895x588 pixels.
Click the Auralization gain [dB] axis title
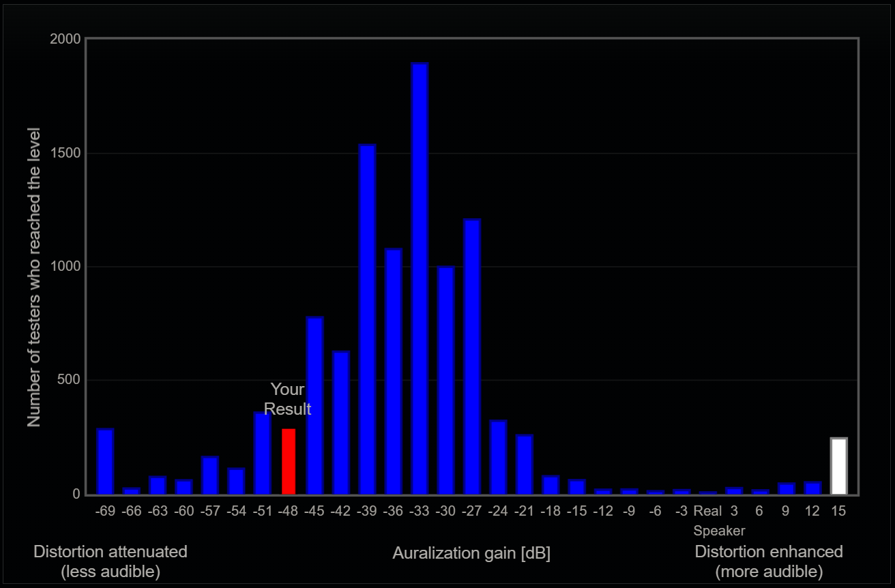[x=471, y=553]
